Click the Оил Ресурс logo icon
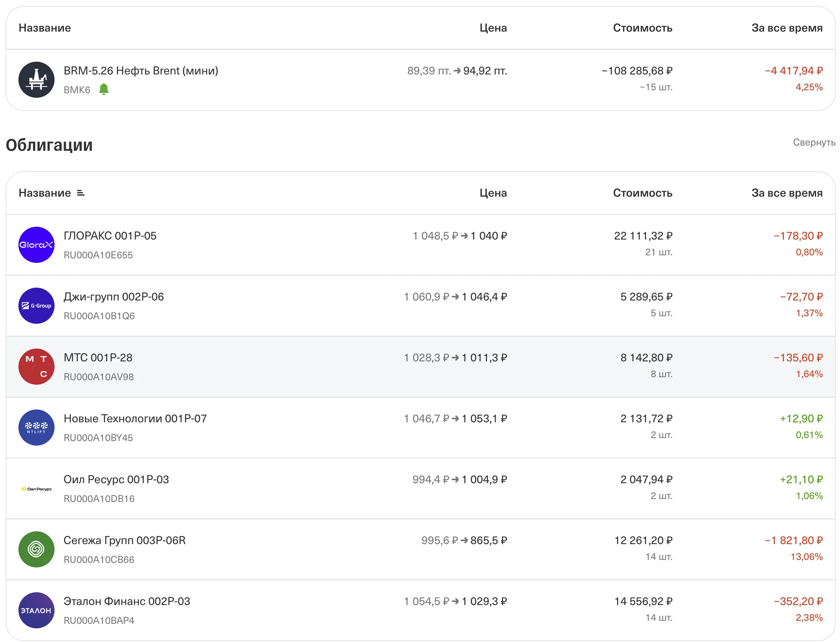 coord(36,489)
